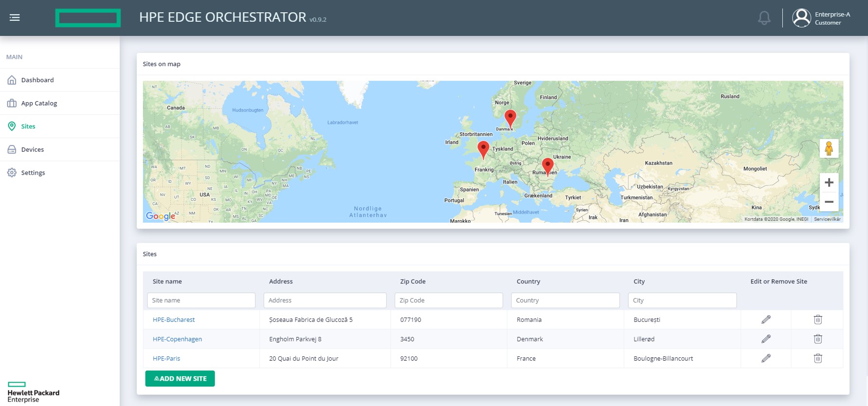Open the map Servicevilkår terms link
Image resolution: width=868 pixels, height=406 pixels.
827,219
